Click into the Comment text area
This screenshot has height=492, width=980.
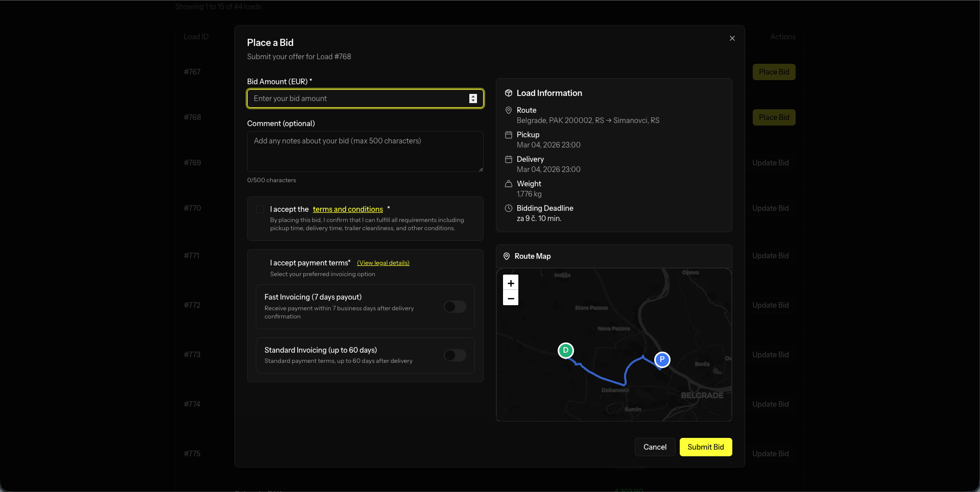pyautogui.click(x=365, y=152)
